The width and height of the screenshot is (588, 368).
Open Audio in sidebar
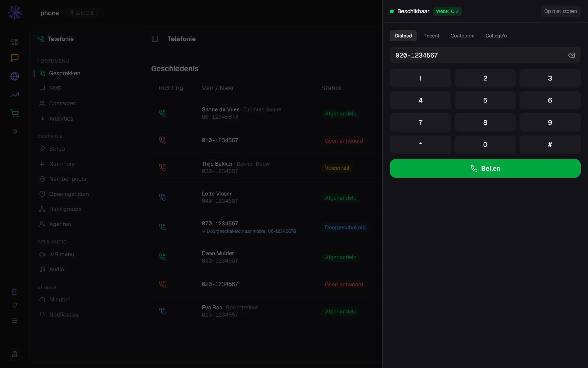pos(85,269)
